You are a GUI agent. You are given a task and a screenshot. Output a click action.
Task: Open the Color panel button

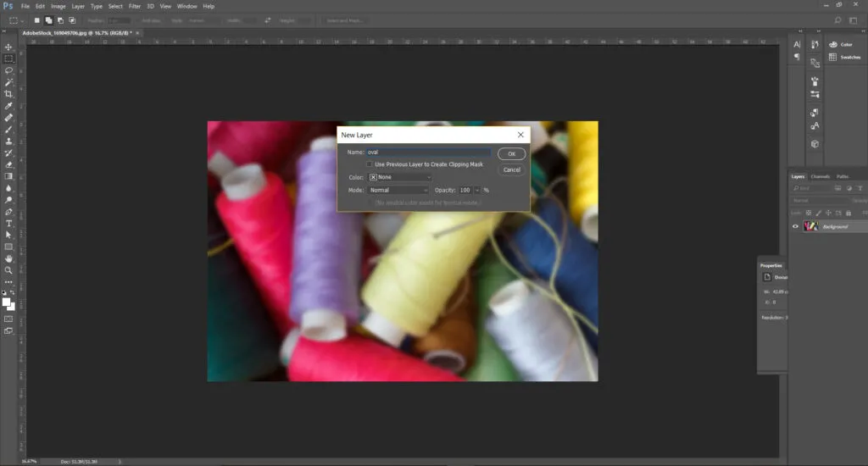pos(842,44)
